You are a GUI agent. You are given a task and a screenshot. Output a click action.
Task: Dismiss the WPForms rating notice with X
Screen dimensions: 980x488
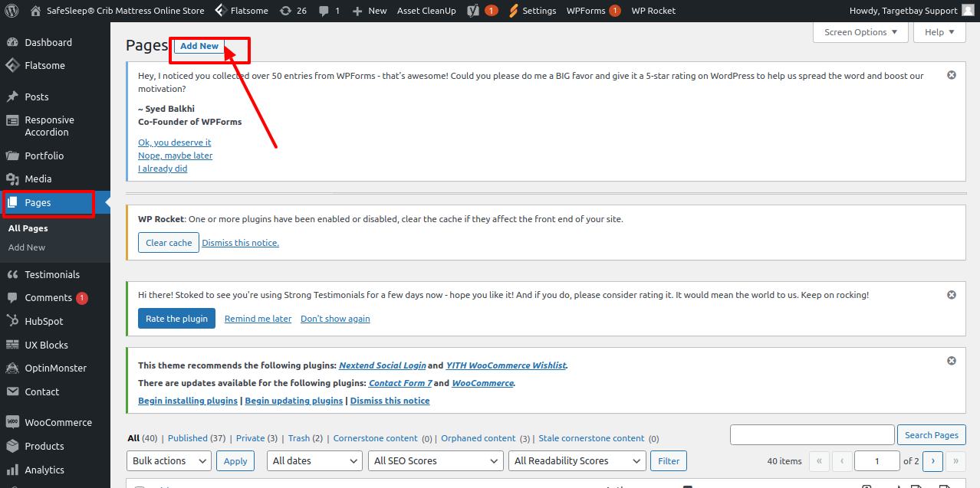coord(952,75)
